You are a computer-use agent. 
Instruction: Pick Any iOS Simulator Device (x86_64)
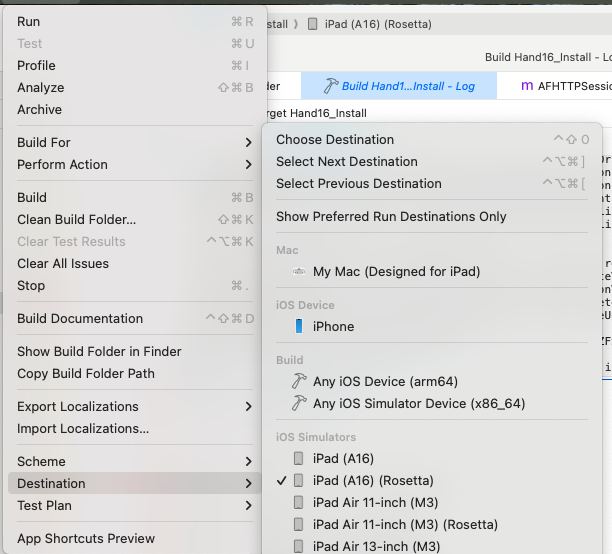click(x=432, y=403)
